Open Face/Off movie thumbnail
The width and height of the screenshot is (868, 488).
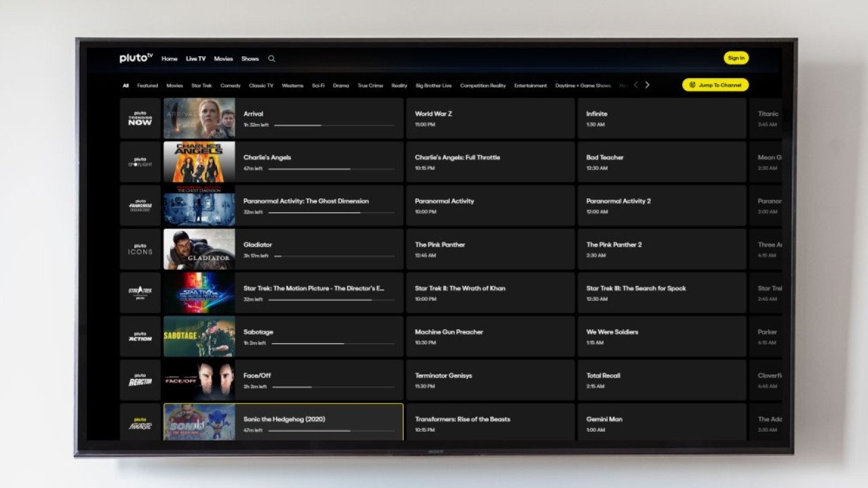(x=199, y=380)
